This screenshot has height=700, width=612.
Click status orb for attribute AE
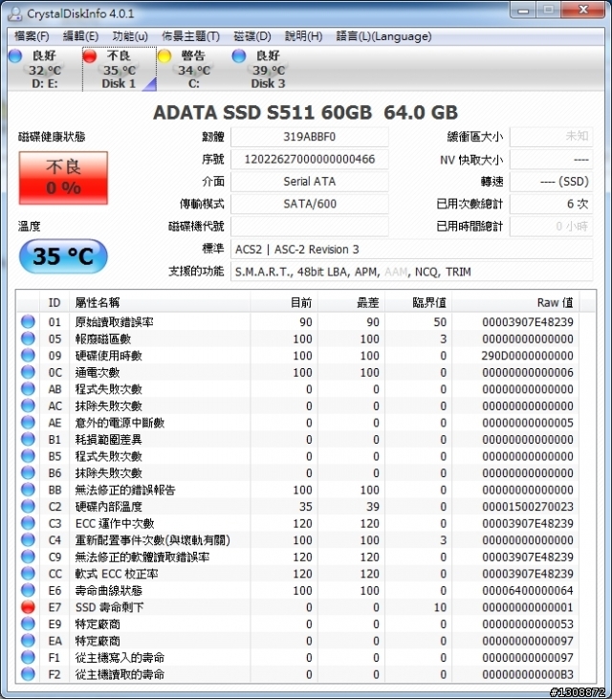click(28, 423)
